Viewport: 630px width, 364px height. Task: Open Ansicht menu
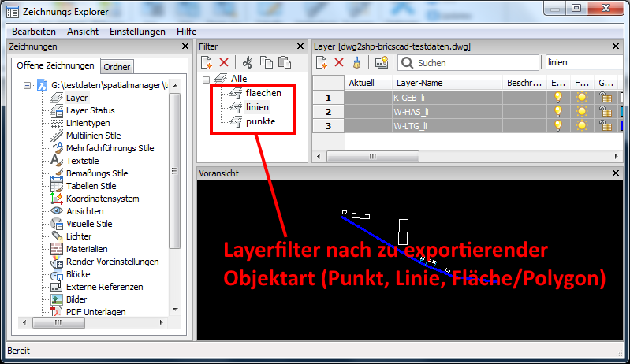(82, 32)
